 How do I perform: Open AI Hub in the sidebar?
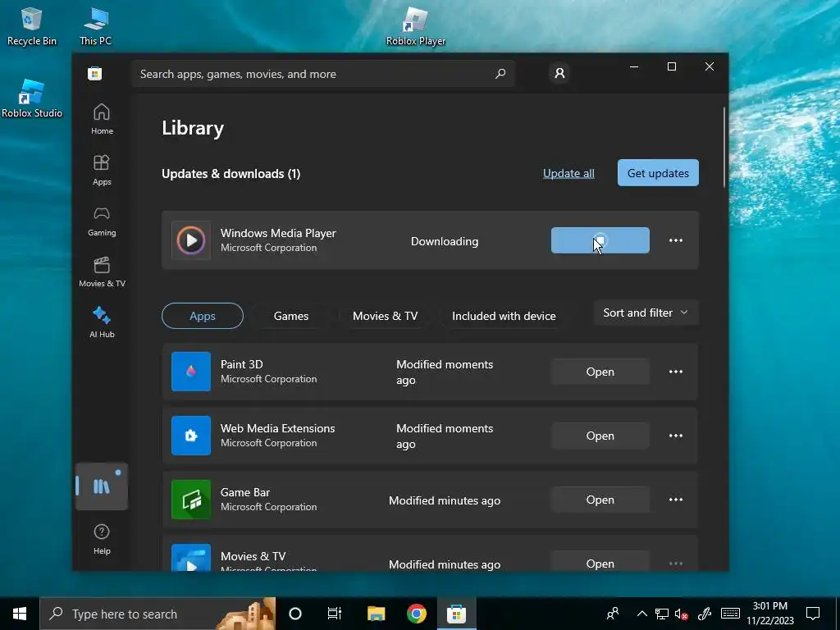pos(102,322)
